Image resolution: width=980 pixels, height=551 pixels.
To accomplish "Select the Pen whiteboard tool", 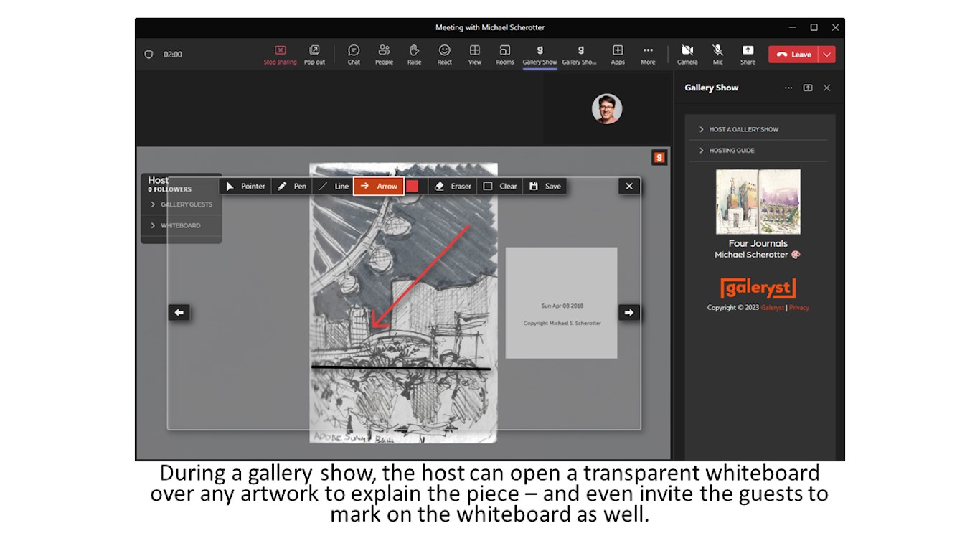I will (x=292, y=187).
